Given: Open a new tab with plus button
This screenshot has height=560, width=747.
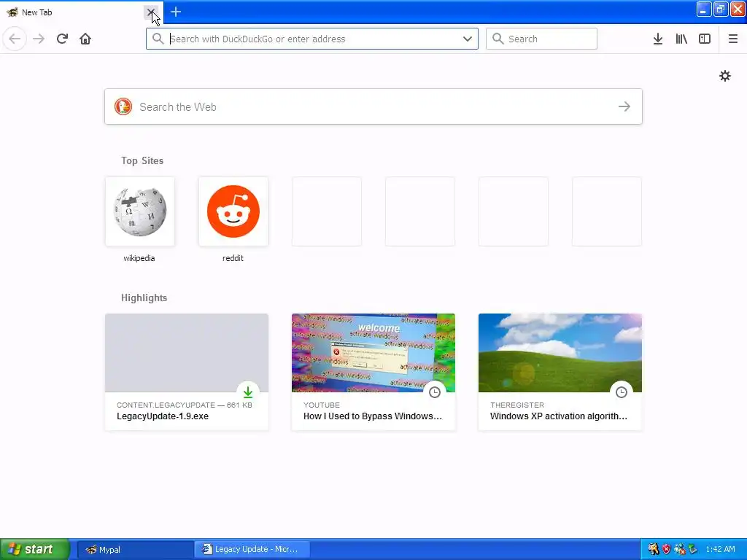Looking at the screenshot, I should (176, 12).
